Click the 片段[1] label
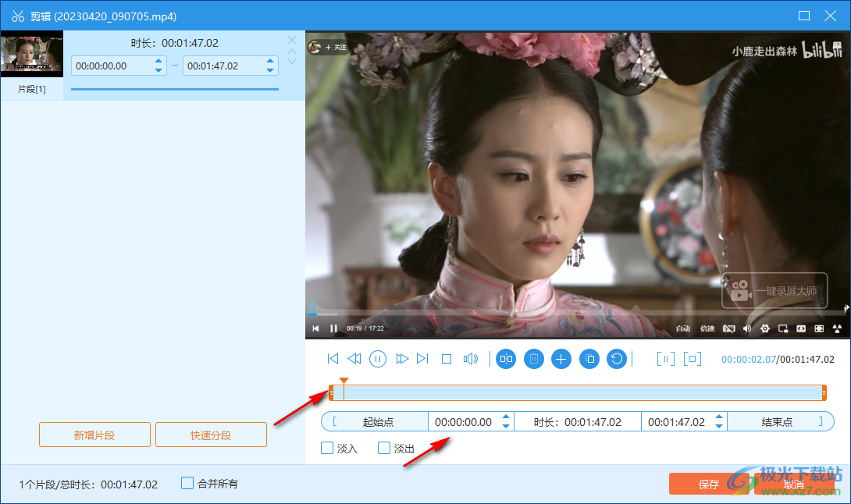 [x=31, y=89]
